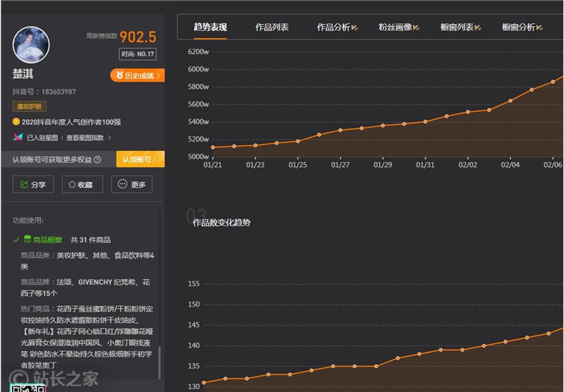564x392 pixels.
Task: Click the 认领账号 button
Action: pyautogui.click(x=140, y=159)
